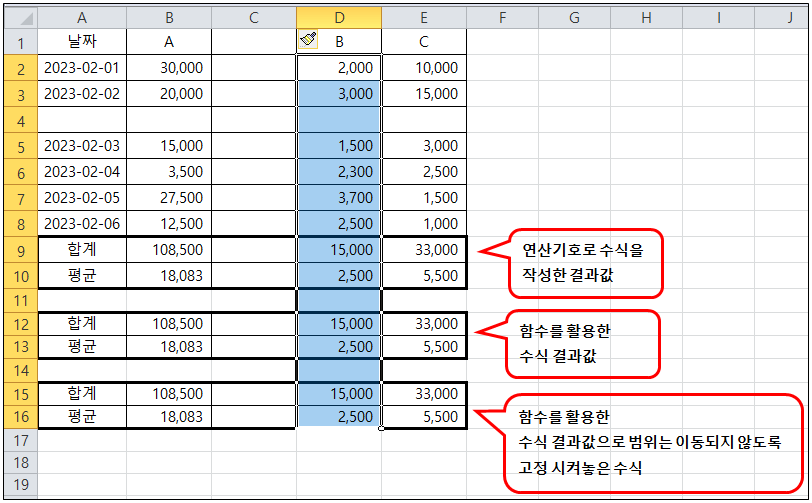Click the date 2023-02-01
812x503 pixels.
point(82,68)
